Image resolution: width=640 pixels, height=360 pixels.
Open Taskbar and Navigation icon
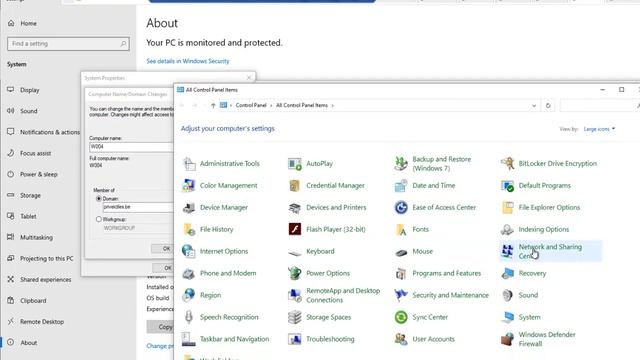point(189,339)
